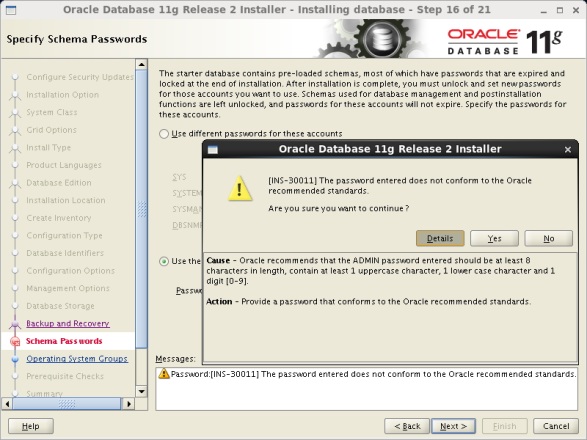
Task: Click the Installation Location step
Action: click(66, 200)
